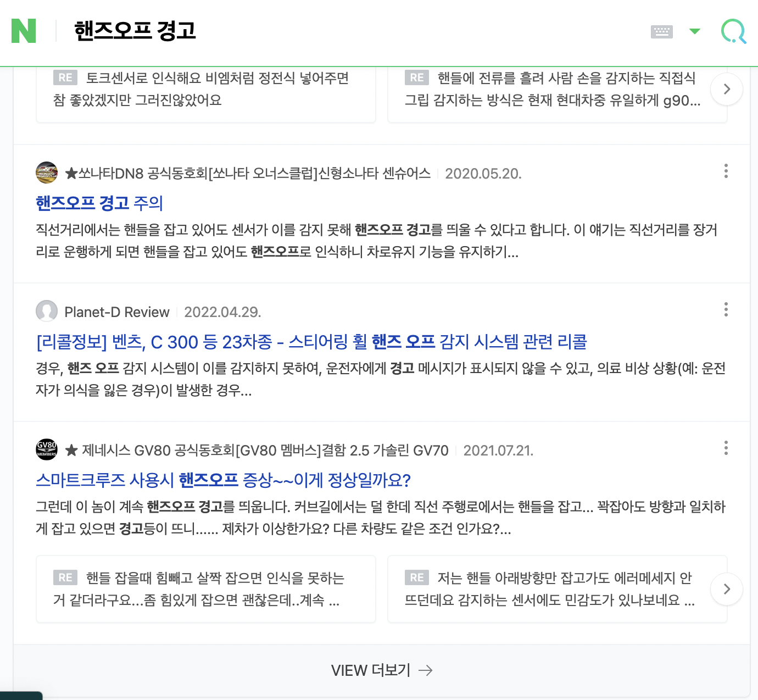Image resolution: width=758 pixels, height=700 pixels.
Task: Open the Planet-D Review profile avatar
Action: pyautogui.click(x=47, y=312)
